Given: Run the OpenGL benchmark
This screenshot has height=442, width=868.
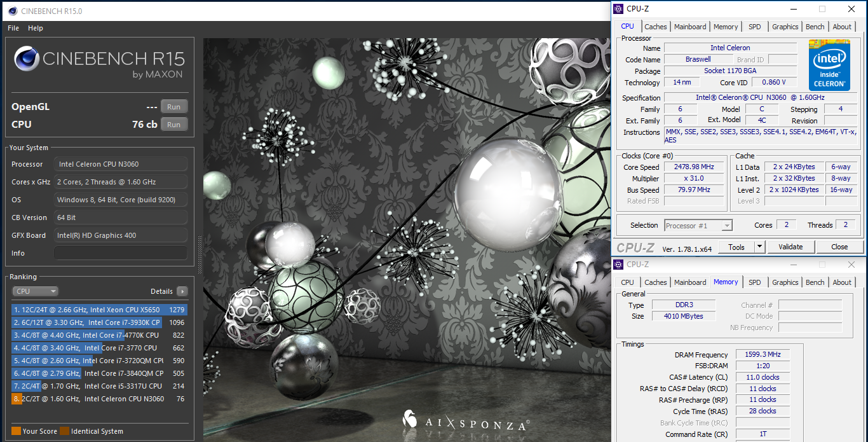Looking at the screenshot, I should (x=174, y=106).
